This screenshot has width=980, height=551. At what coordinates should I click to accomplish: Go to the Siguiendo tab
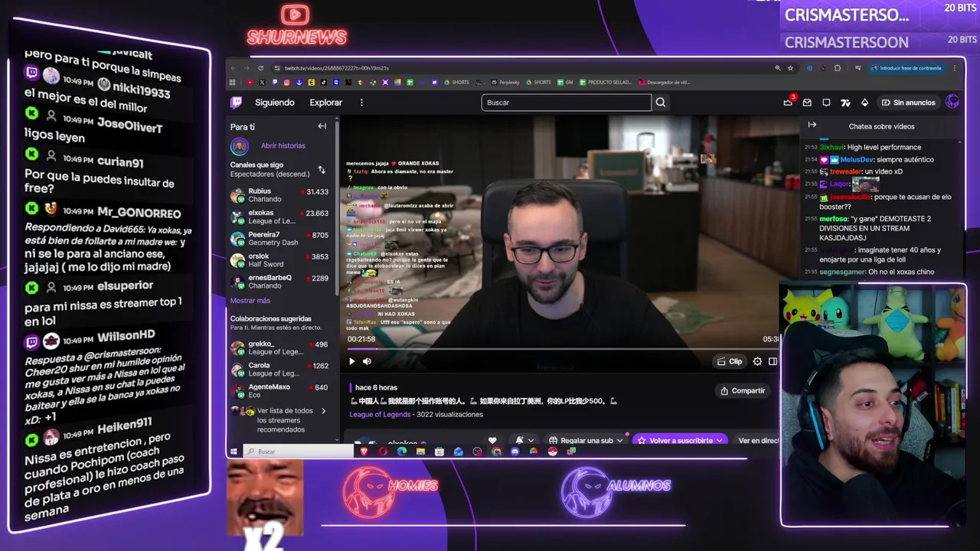pyautogui.click(x=275, y=103)
